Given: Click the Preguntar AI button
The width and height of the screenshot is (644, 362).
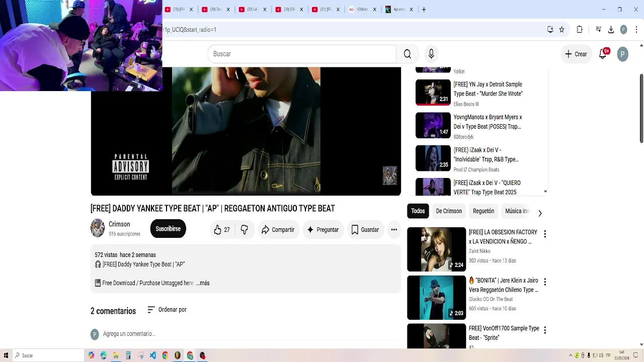Looking at the screenshot, I should pos(323,230).
